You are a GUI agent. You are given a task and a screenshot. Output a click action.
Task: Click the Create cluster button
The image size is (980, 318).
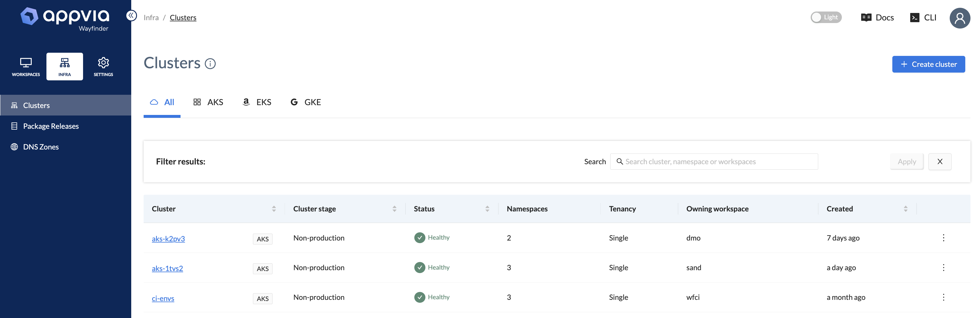(928, 64)
